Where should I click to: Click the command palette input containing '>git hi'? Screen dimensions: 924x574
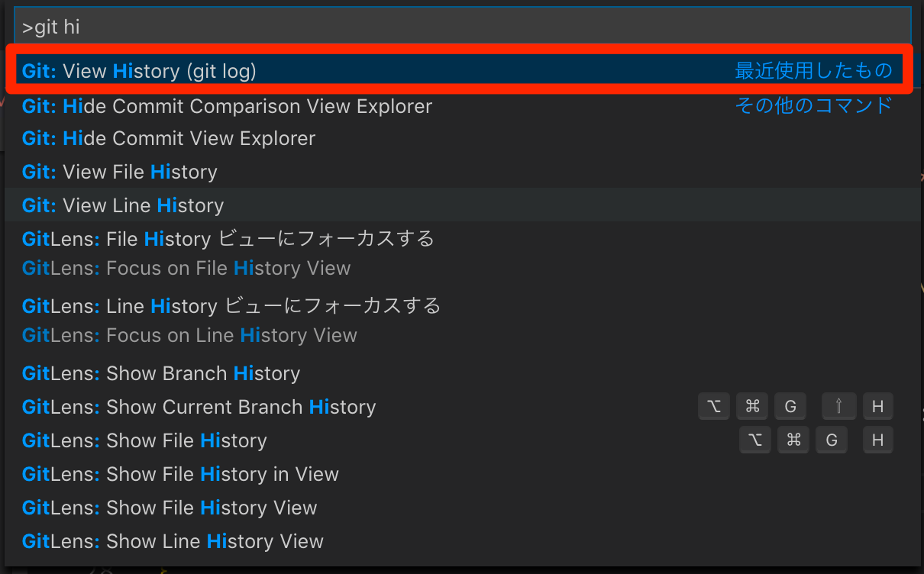click(x=462, y=27)
